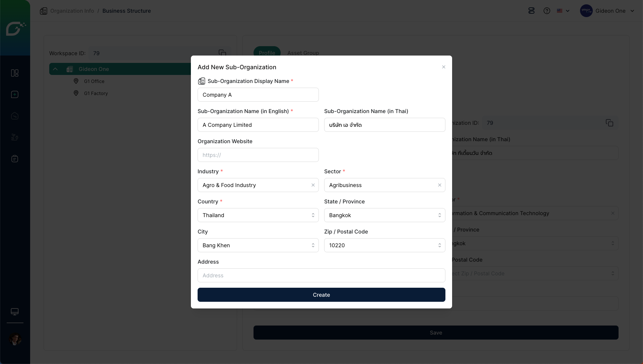Collapse the Gideon One tree node
Image resolution: width=643 pixels, height=364 pixels.
55,69
